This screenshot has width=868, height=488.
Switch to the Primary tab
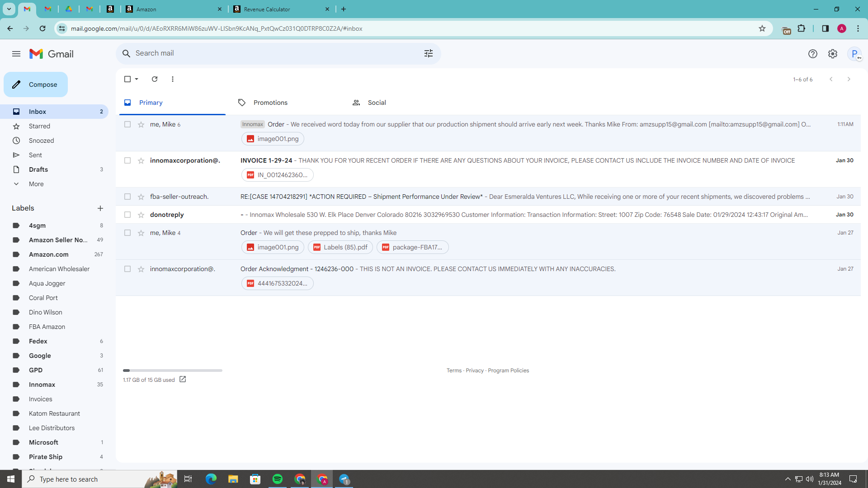[172, 103]
